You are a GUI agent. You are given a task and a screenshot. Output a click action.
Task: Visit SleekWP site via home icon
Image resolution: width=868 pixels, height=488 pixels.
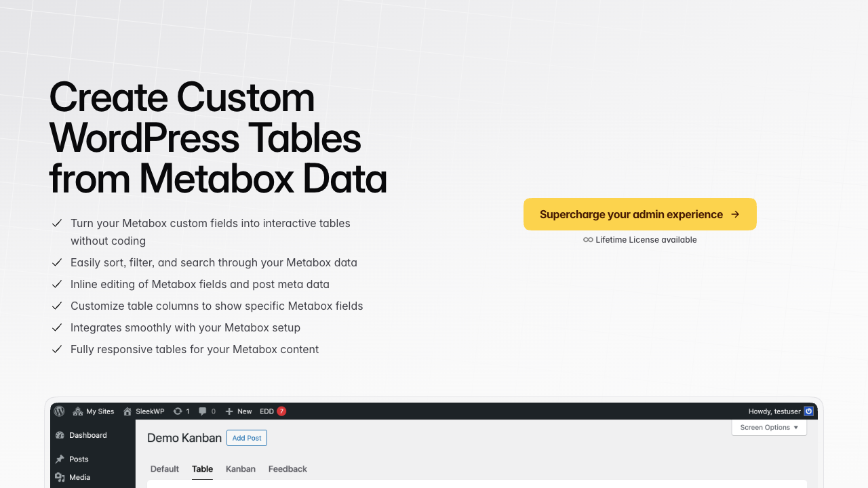[143, 411]
